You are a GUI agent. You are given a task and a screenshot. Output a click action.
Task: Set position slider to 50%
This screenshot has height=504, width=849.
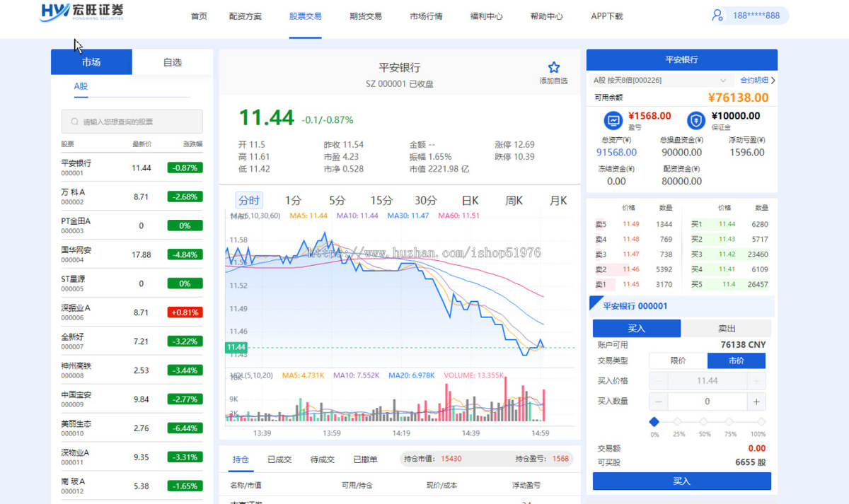pyautogui.click(x=704, y=422)
